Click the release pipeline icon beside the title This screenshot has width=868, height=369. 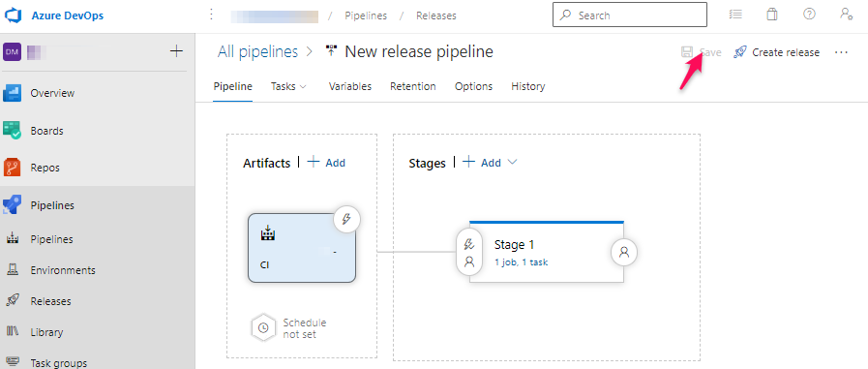click(332, 51)
